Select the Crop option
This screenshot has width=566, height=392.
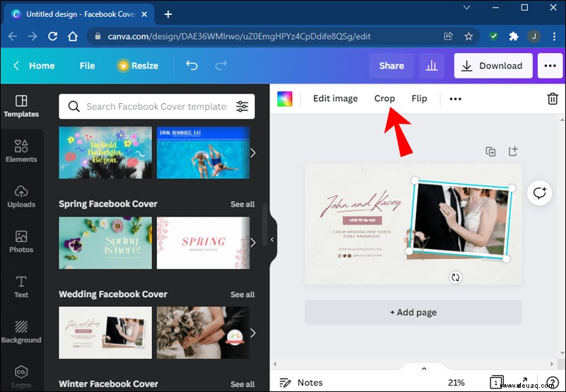(384, 98)
